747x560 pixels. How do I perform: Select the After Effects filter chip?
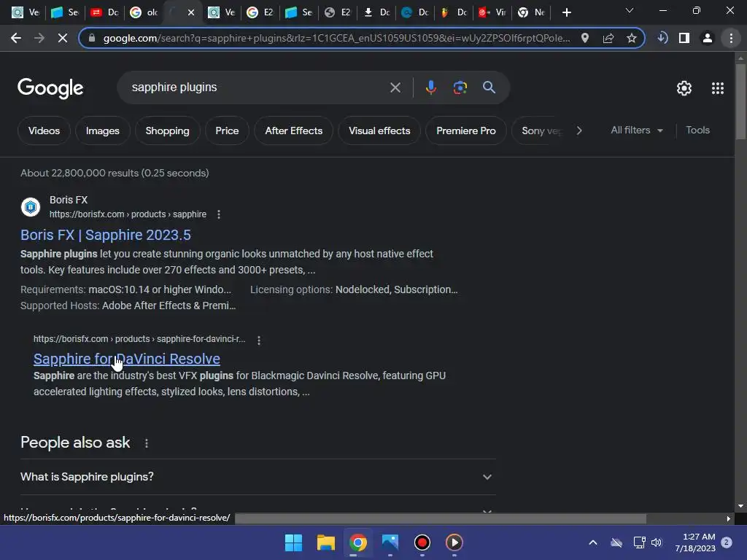click(x=293, y=131)
